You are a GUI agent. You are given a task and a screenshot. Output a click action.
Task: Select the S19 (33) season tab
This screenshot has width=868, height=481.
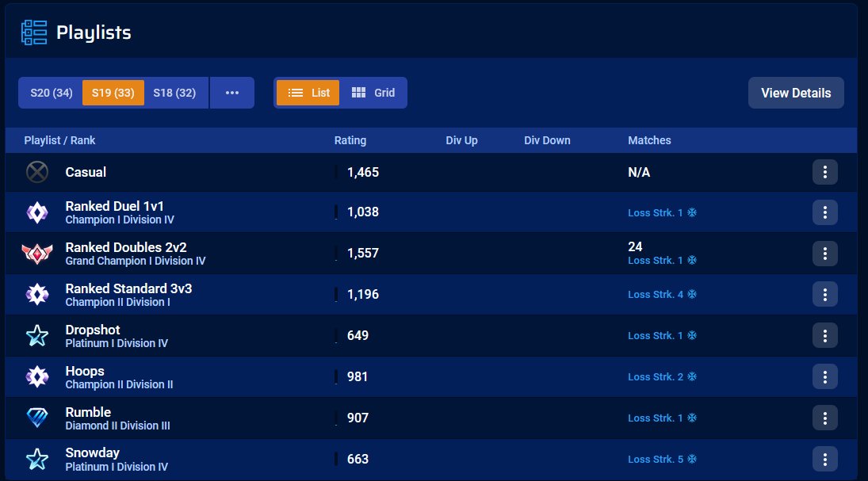coord(113,93)
